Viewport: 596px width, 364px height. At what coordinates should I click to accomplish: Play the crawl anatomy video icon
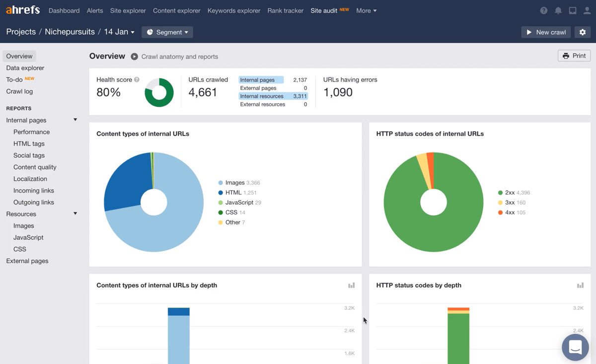tap(134, 57)
